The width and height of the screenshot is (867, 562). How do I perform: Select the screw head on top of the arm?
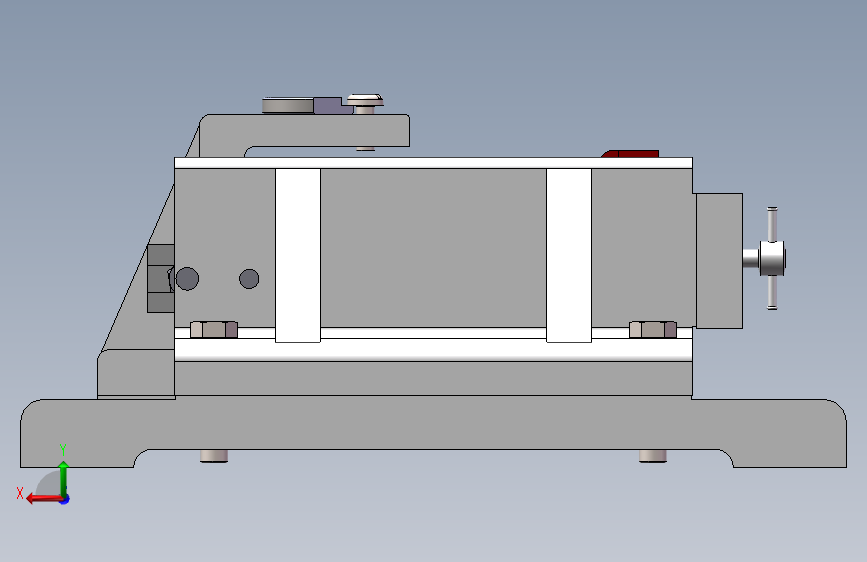tap(365, 101)
